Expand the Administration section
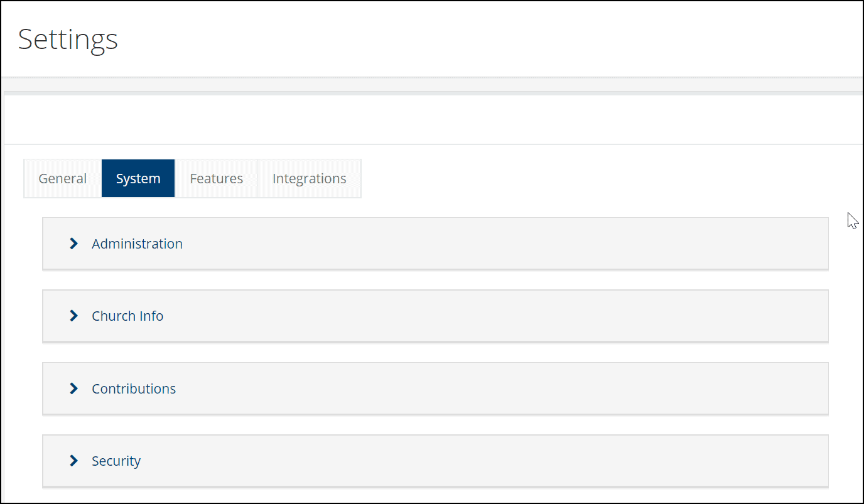Viewport: 864px width, 504px height. (x=435, y=244)
